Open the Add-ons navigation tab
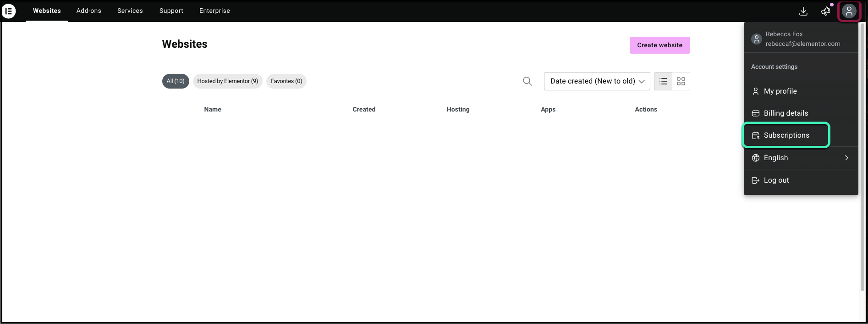 [89, 11]
